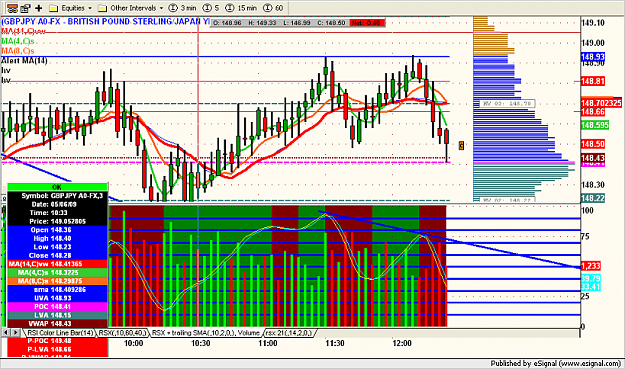The image size is (625, 369).
Task: Click the chain-link symbol linking toolbar icon
Action: tap(12, 8)
